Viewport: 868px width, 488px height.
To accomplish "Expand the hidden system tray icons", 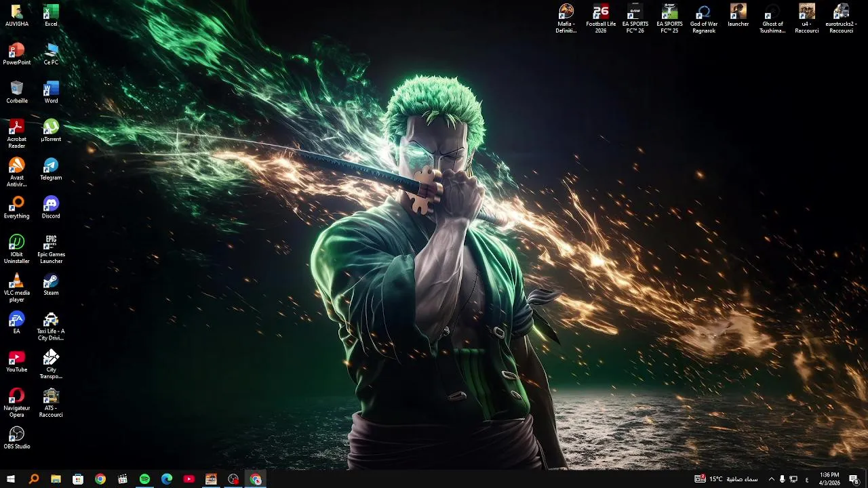I will coord(771,479).
